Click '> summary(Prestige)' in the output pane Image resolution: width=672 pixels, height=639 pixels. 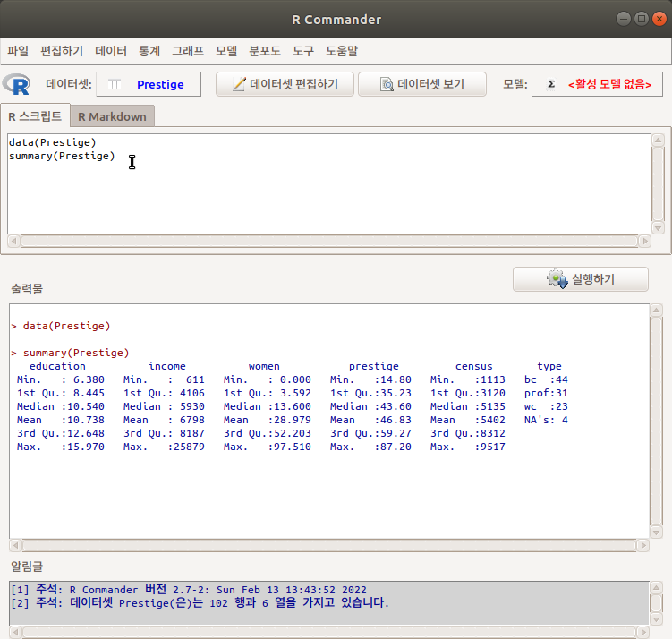[71, 353]
